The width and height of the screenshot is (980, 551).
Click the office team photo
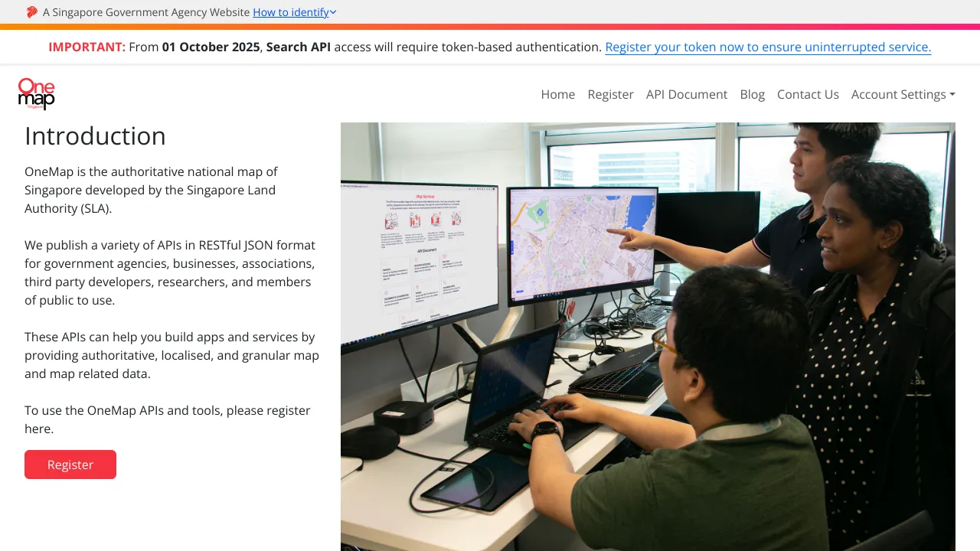point(648,337)
